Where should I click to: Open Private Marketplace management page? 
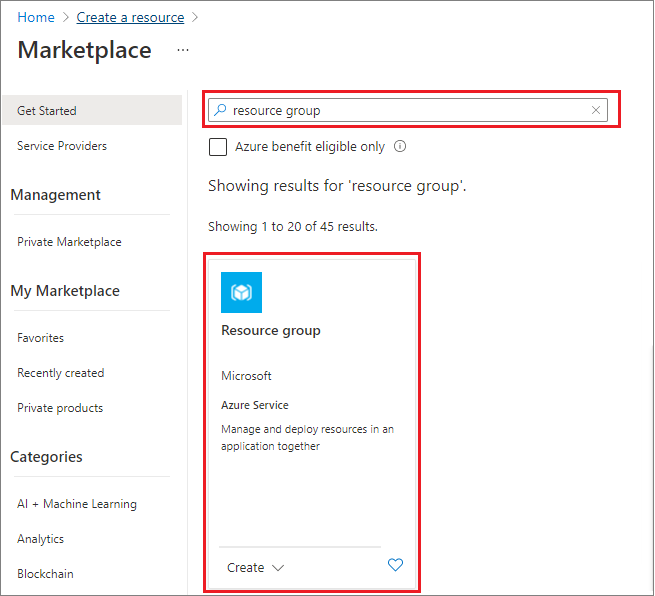point(69,242)
